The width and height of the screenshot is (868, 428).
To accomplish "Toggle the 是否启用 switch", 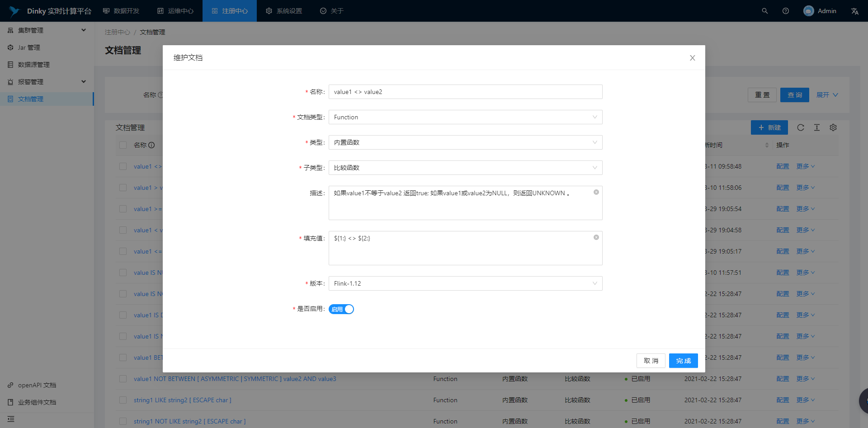I will tap(341, 309).
